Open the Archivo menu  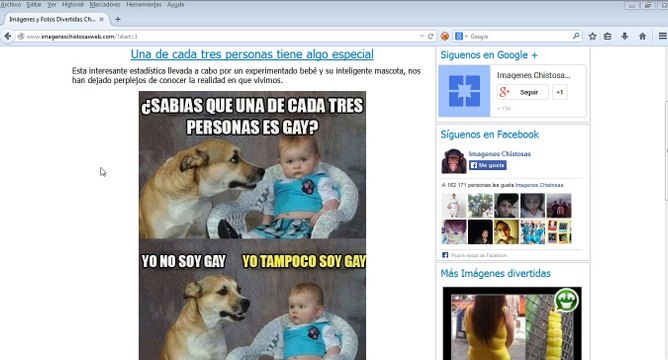click(x=11, y=4)
